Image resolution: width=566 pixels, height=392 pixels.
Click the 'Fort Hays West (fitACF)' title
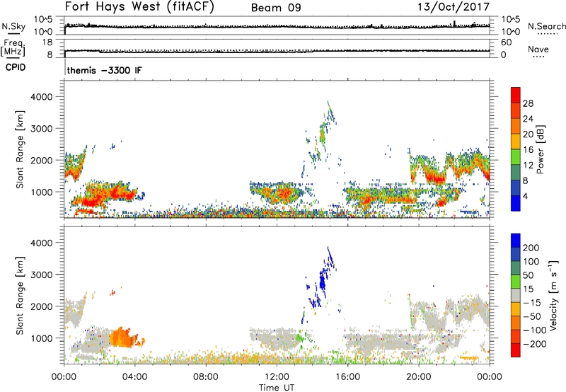coord(139,7)
